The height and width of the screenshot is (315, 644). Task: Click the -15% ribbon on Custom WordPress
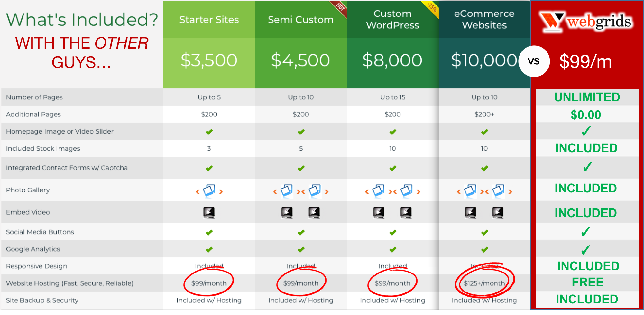(432, 7)
